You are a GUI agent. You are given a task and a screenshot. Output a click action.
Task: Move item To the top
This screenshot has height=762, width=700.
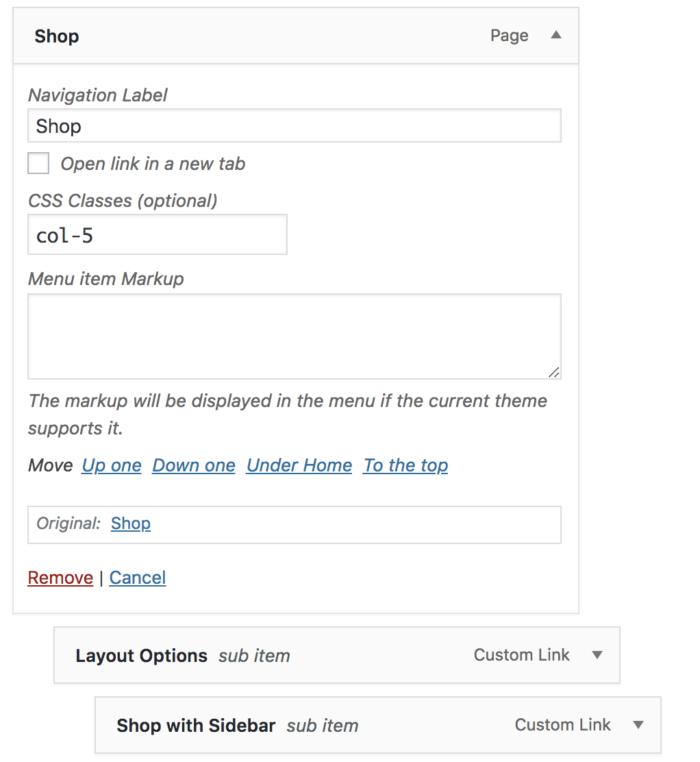tap(405, 465)
